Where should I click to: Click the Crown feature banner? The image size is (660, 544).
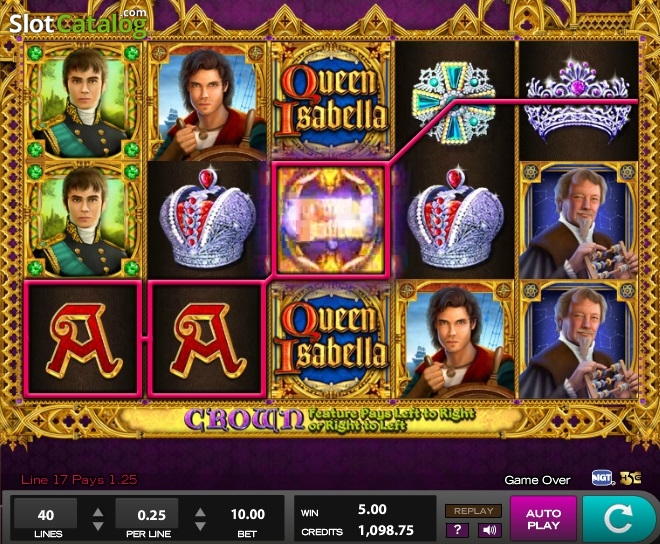330,419
